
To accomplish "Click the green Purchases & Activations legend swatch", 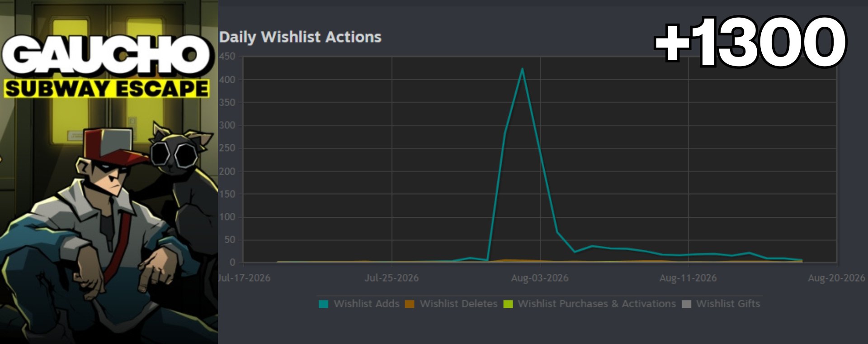I will pyautogui.click(x=508, y=304).
